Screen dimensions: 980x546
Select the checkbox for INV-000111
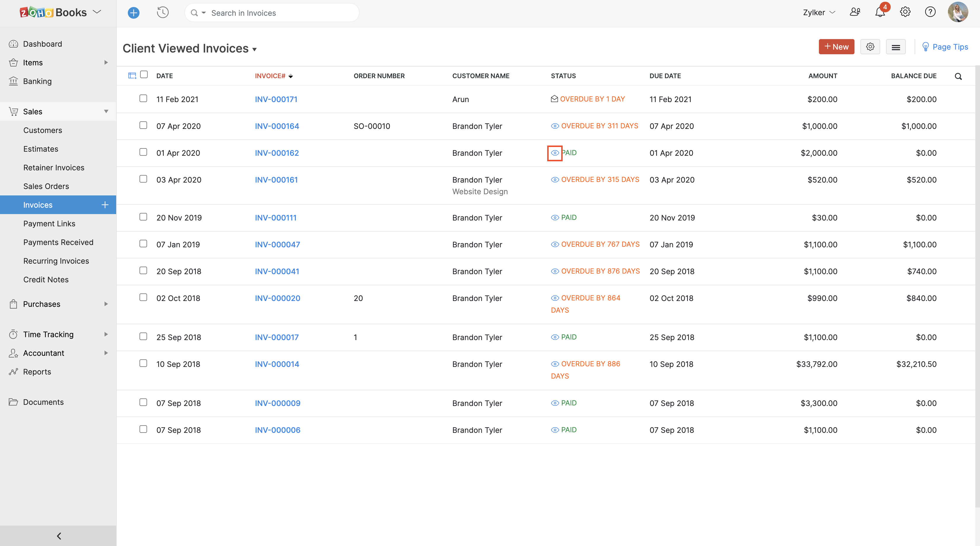coord(143,217)
